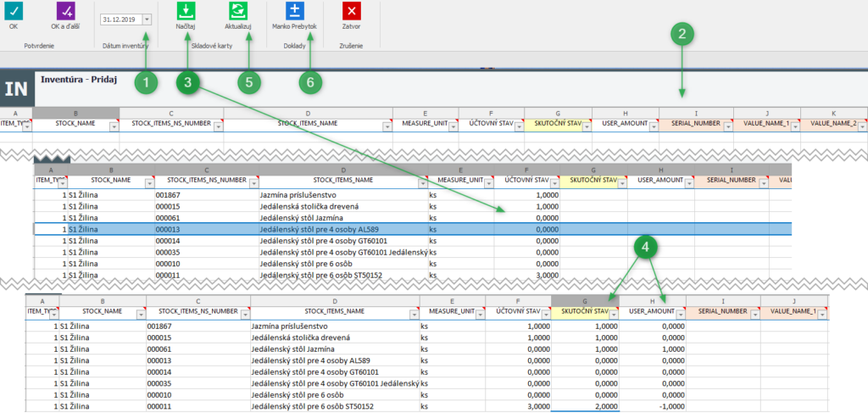Click the 'Doklady' ribbon group label
The width and height of the screenshot is (868, 413).
pos(294,46)
